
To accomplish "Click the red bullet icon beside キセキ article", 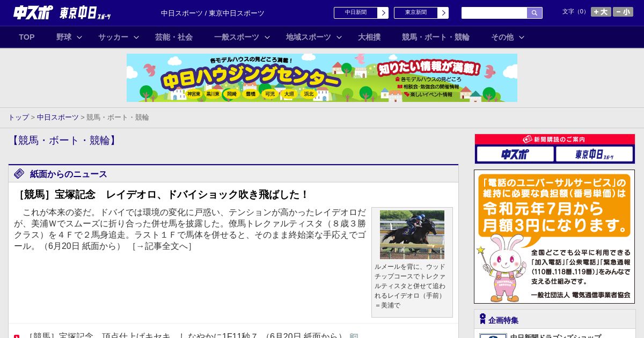I will point(17,336).
